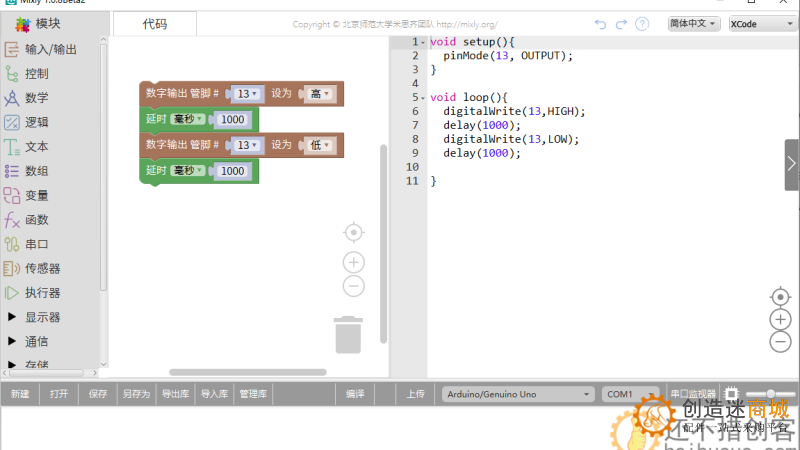Click the 管理库 button
This screenshot has width=800, height=450.
(x=253, y=394)
